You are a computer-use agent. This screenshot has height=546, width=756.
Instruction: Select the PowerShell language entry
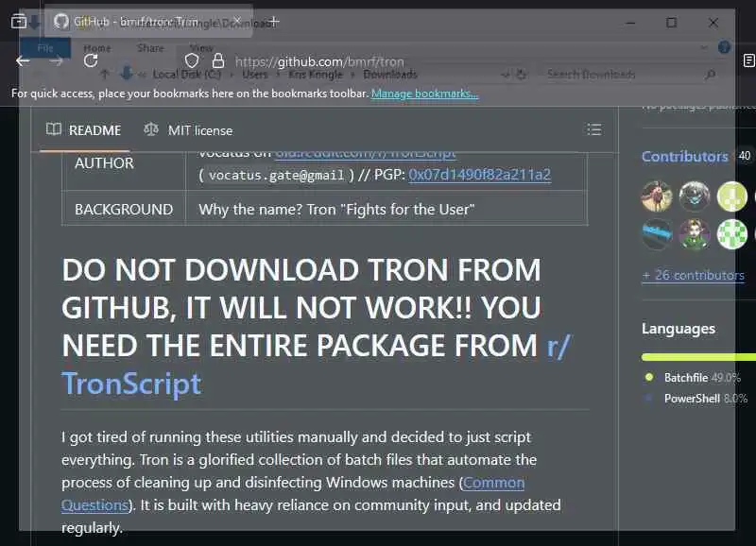click(696, 399)
